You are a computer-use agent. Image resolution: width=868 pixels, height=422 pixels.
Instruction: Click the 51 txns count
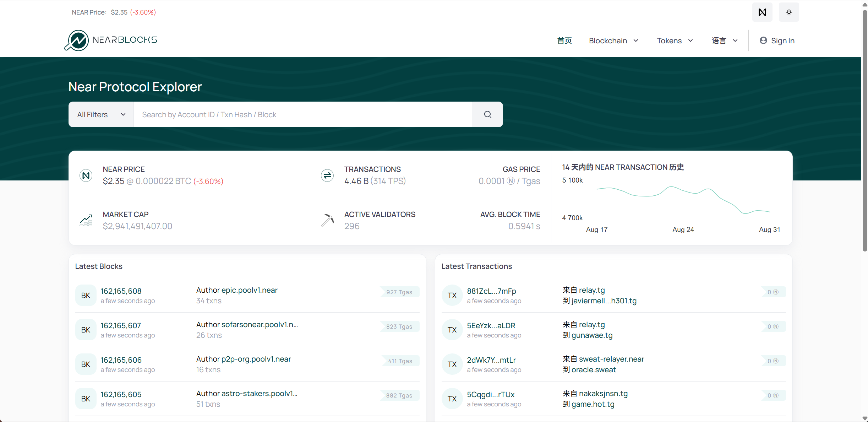[x=208, y=404]
